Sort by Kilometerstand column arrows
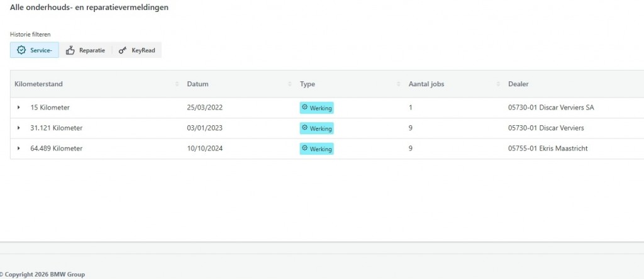Image resolution: width=644 pixels, height=279 pixels. (x=177, y=84)
